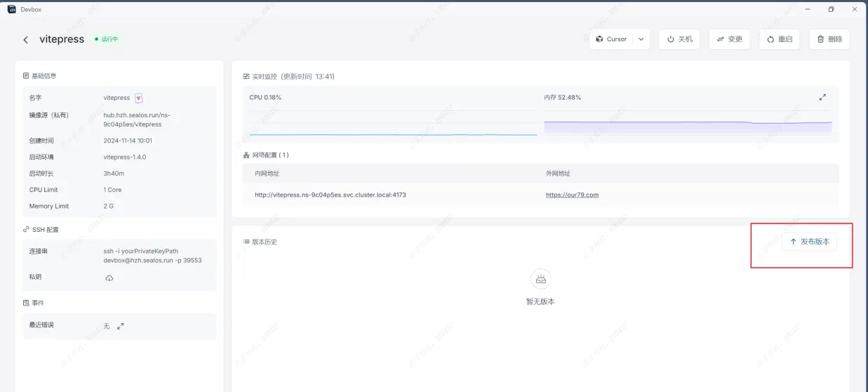Click the runtime value vitepress-1.4.0

pyautogui.click(x=125, y=157)
